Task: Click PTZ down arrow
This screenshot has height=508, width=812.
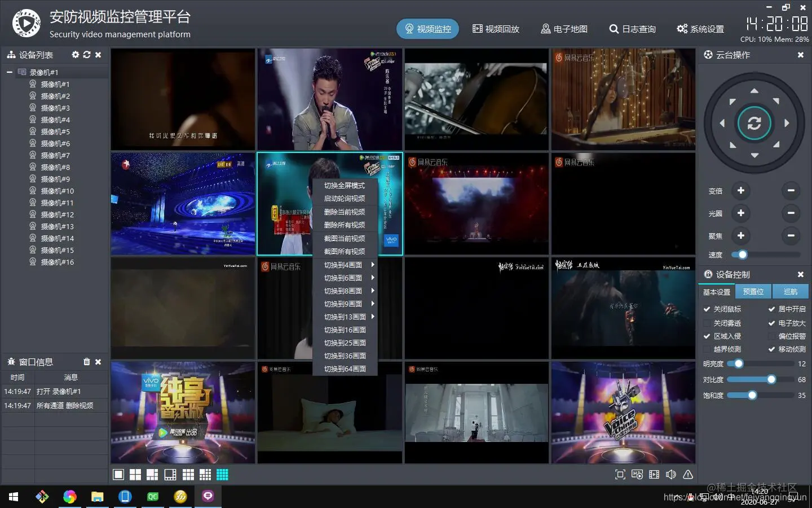Action: click(x=754, y=155)
